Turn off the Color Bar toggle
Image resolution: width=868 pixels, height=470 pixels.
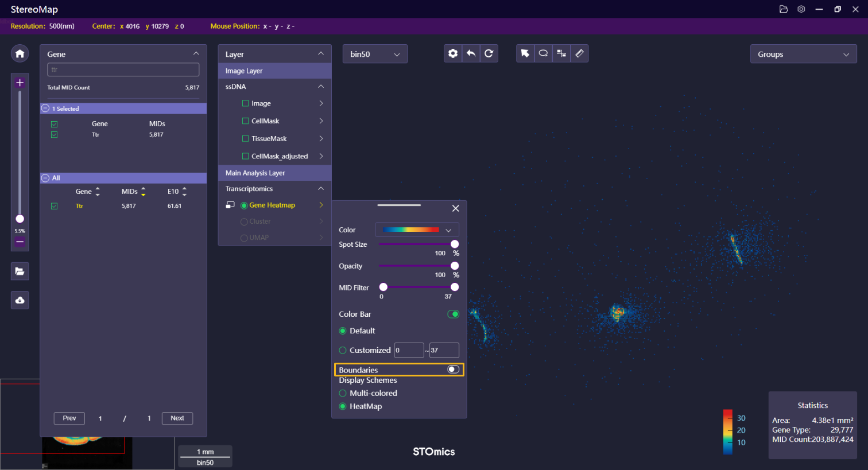pyautogui.click(x=453, y=314)
